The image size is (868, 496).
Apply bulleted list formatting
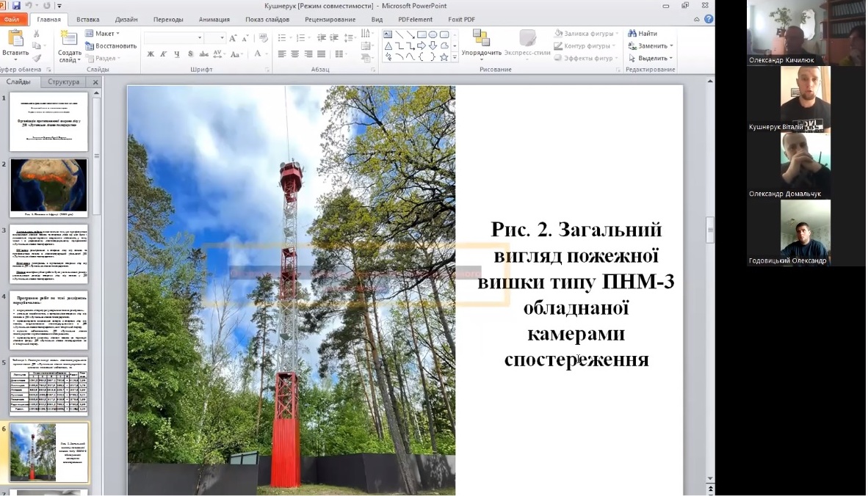point(281,37)
